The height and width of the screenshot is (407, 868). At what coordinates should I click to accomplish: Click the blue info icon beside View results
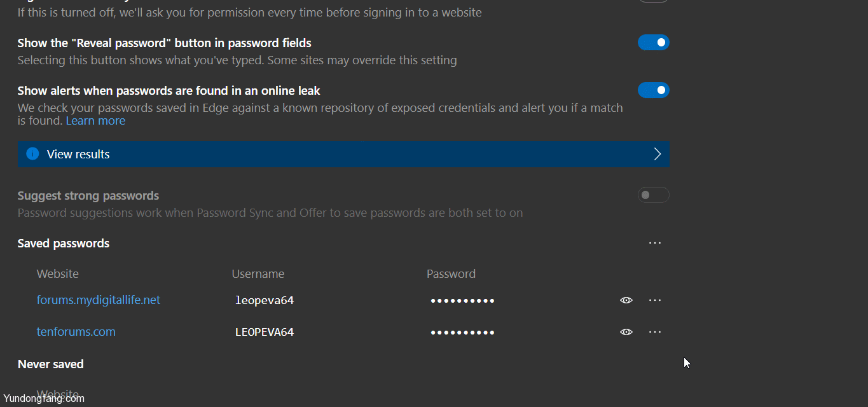(x=32, y=154)
